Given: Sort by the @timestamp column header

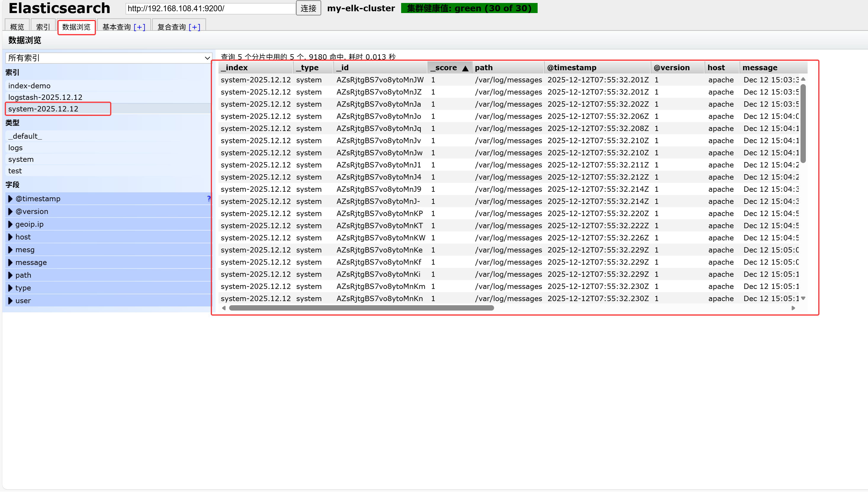Looking at the screenshot, I should pos(597,68).
